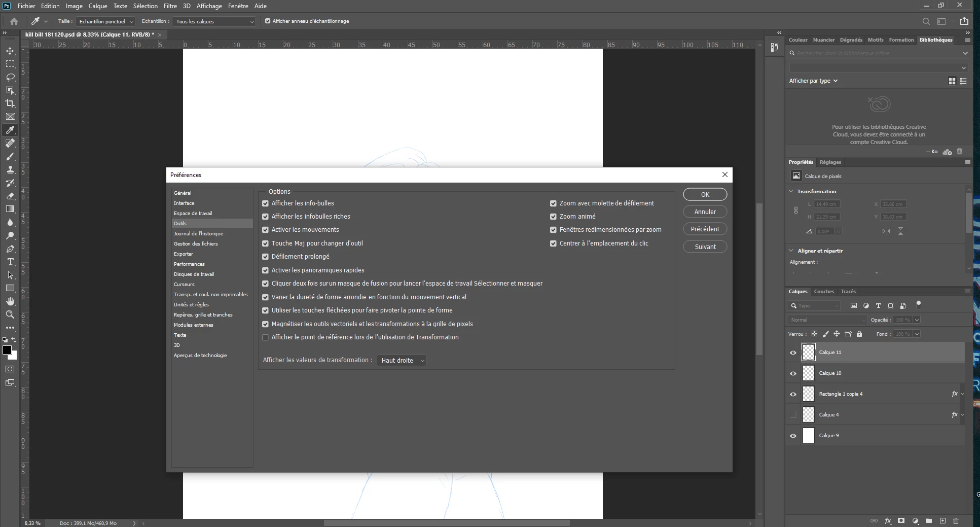Select the Pen tool

tap(10, 249)
